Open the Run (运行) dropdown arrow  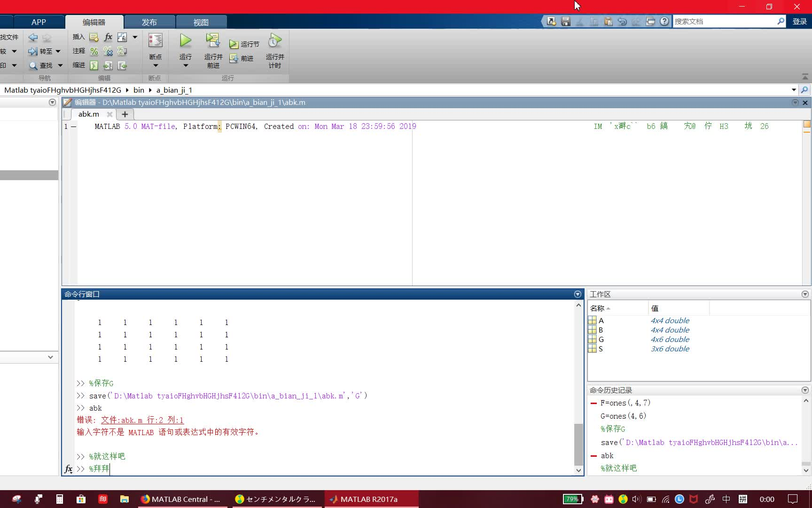(186, 65)
